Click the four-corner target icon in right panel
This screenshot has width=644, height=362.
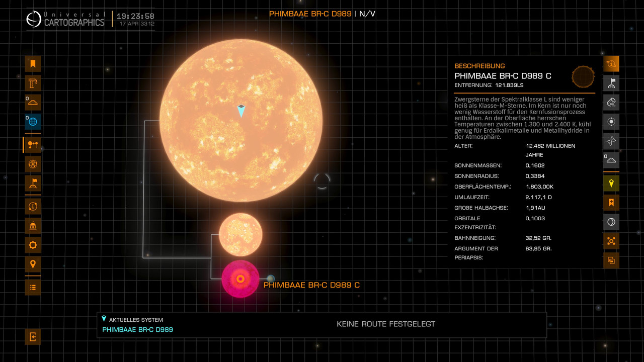click(x=611, y=241)
